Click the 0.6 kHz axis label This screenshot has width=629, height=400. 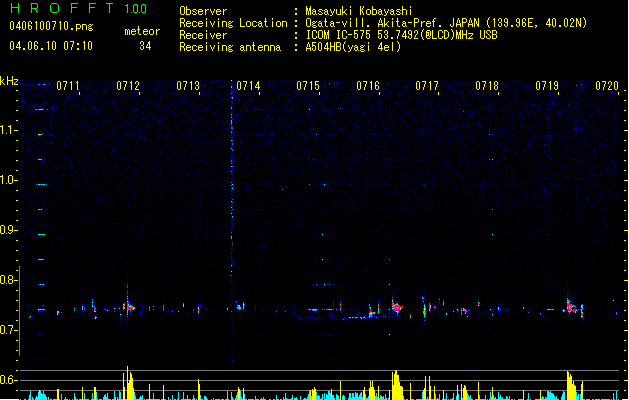pyautogui.click(x=7, y=380)
